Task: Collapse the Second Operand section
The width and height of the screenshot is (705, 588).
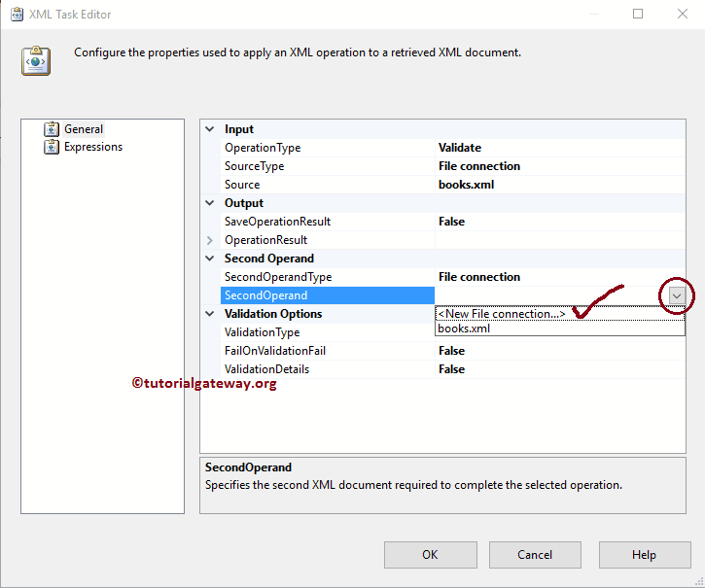Action: coord(209,258)
